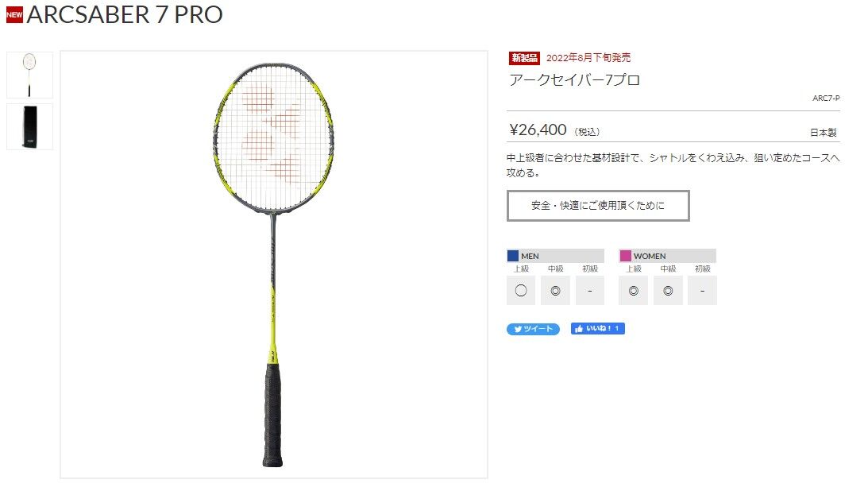Click the MEN 上級 single circle icon
Image resolution: width=868 pixels, height=491 pixels.
click(x=521, y=291)
